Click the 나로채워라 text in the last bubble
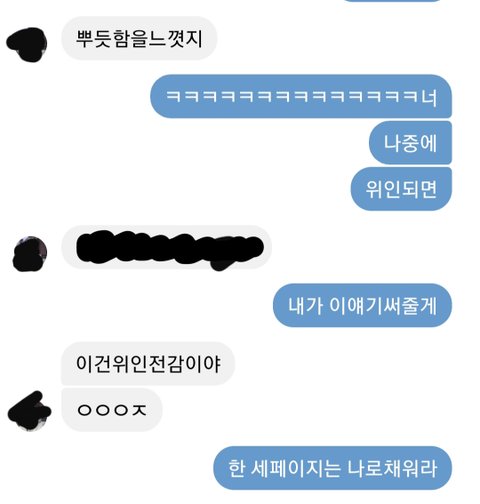This screenshot has height=504, width=480. [x=392, y=468]
